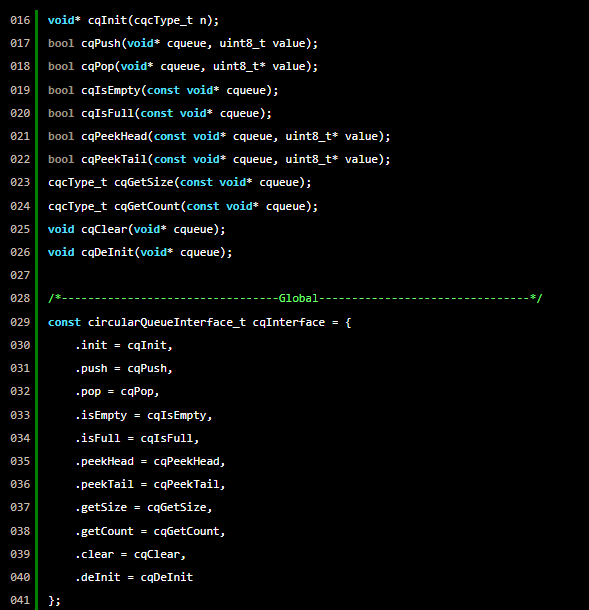
Task: Click the const keyword on line 029
Action: [x=64, y=322]
